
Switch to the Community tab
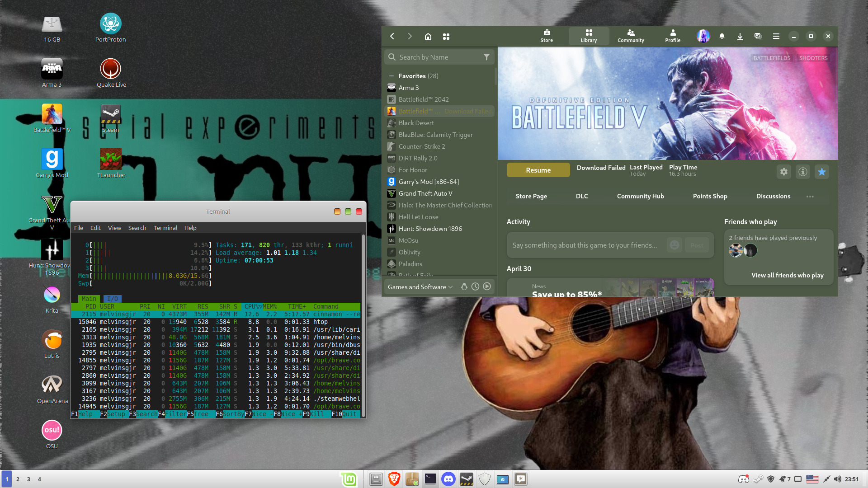click(631, 36)
